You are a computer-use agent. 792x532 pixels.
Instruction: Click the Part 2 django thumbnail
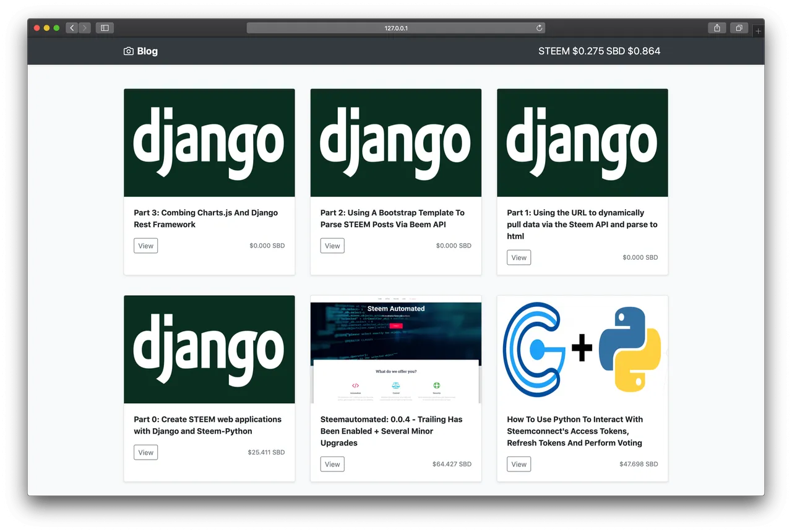[396, 143]
